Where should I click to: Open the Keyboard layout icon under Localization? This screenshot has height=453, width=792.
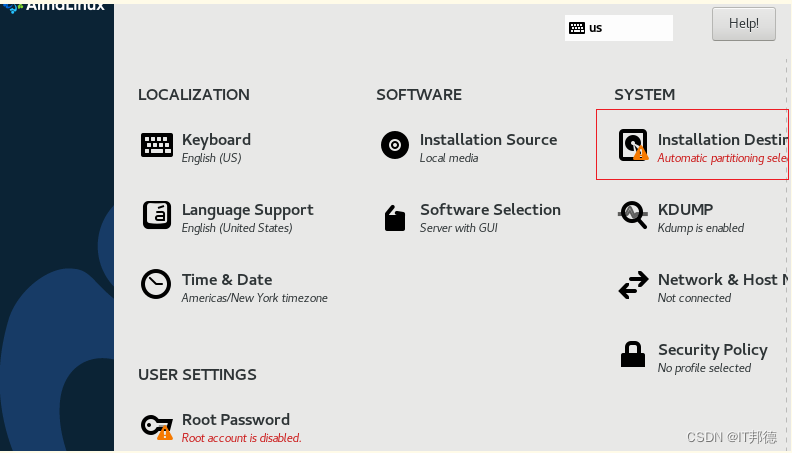157,145
